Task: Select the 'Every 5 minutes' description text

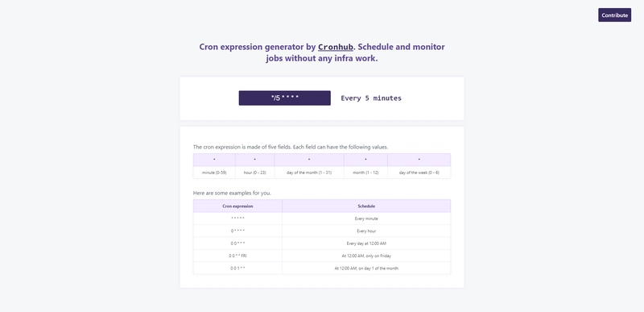Action: pyautogui.click(x=371, y=98)
